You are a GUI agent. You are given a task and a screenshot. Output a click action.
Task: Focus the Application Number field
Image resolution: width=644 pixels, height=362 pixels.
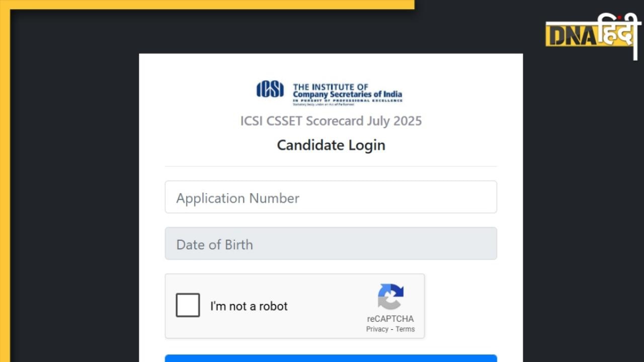tap(331, 197)
